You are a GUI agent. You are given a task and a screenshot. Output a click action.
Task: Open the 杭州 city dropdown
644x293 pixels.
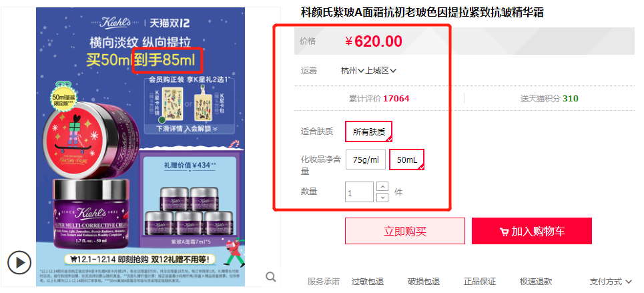click(352, 71)
